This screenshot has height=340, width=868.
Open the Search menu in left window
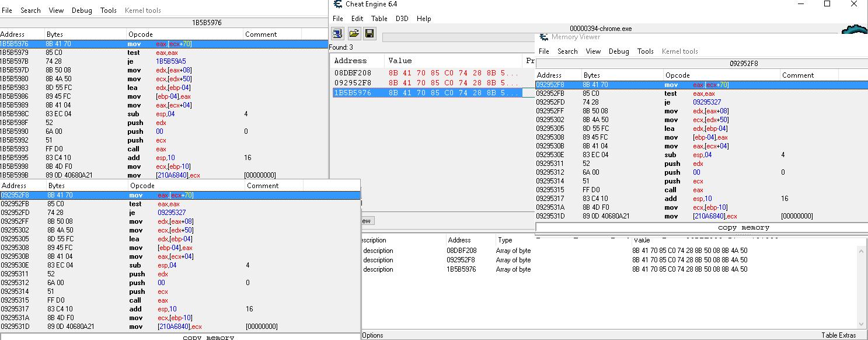(30, 11)
